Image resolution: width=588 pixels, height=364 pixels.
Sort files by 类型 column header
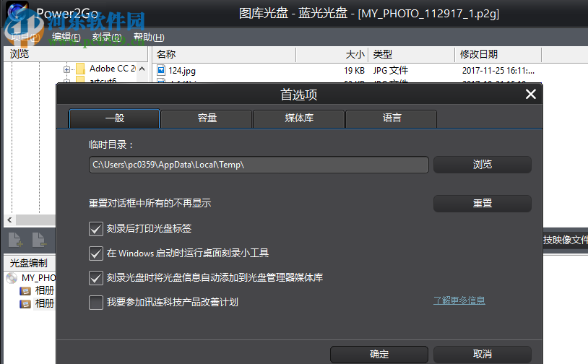tap(412, 54)
